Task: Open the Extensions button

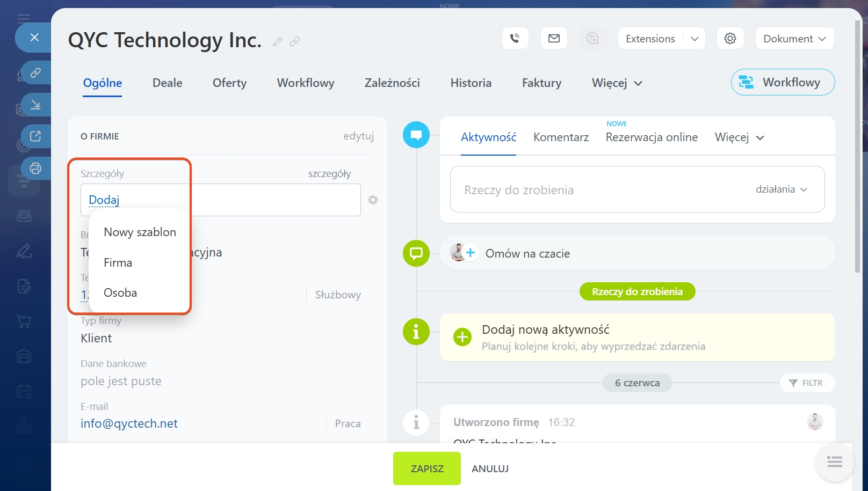Action: pyautogui.click(x=650, y=39)
